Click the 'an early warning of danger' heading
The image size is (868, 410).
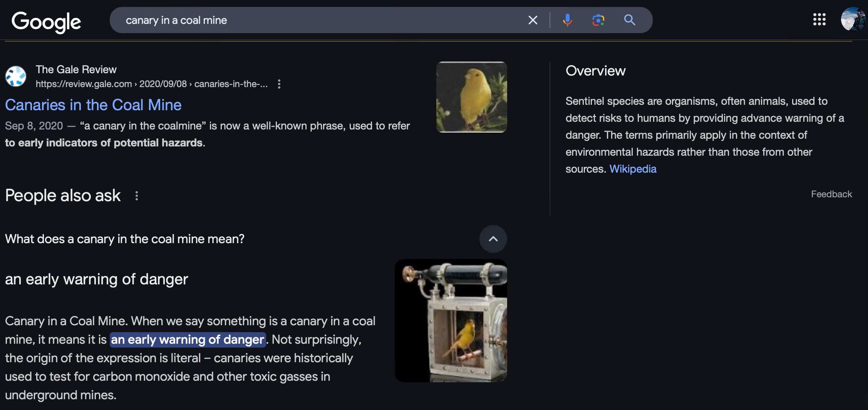point(97,279)
